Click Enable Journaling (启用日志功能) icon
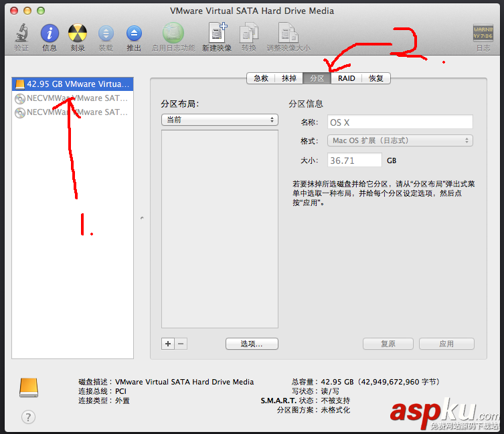This screenshot has height=434, width=504. tap(173, 33)
